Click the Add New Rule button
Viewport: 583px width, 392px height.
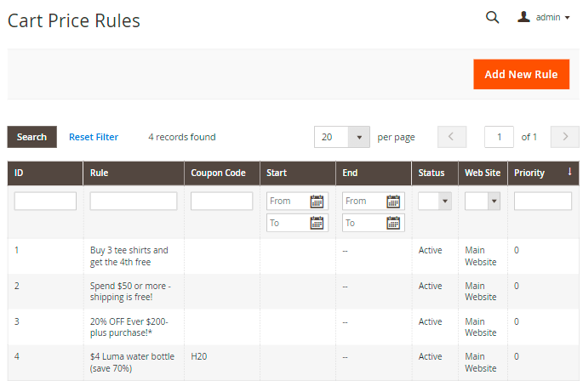coord(521,74)
